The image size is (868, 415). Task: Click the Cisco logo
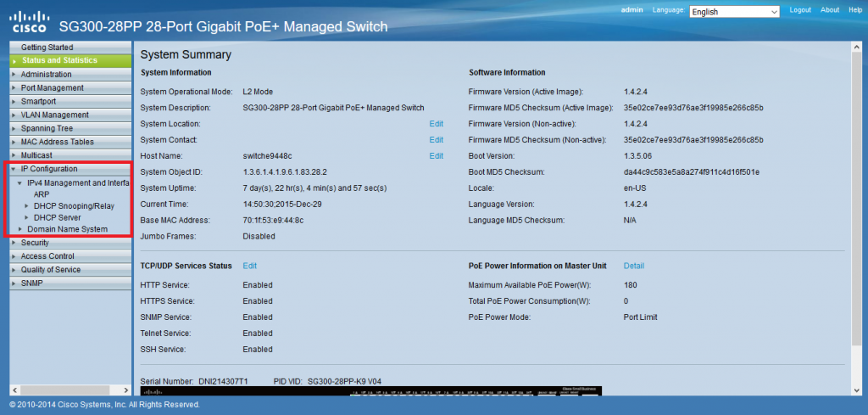point(31,21)
